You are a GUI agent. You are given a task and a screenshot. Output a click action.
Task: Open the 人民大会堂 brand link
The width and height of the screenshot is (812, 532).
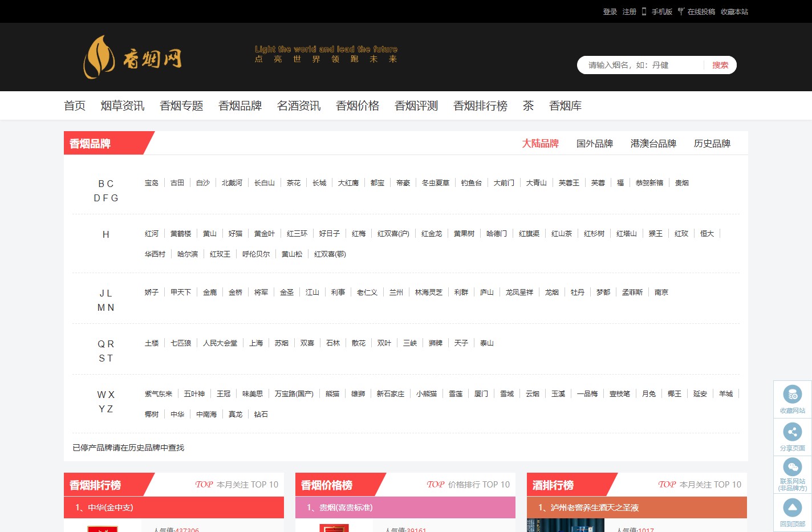[220, 343]
